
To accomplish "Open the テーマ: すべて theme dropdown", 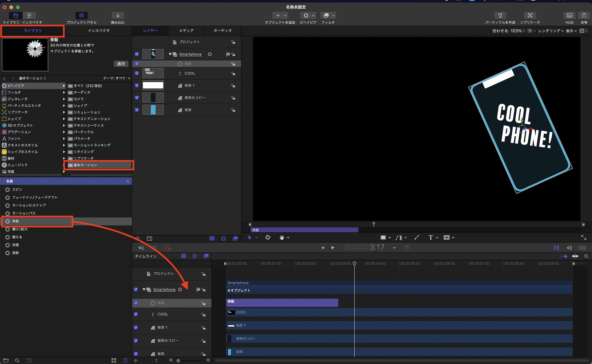I will tap(117, 78).
